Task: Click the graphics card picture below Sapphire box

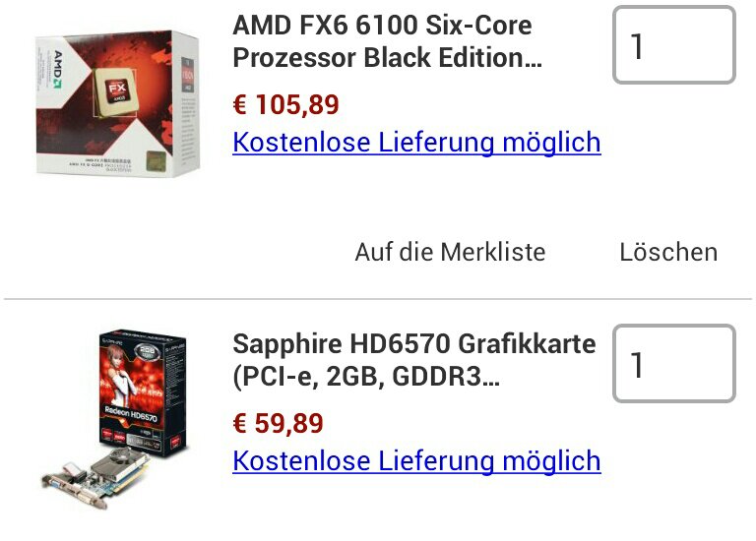Action: coord(94,479)
